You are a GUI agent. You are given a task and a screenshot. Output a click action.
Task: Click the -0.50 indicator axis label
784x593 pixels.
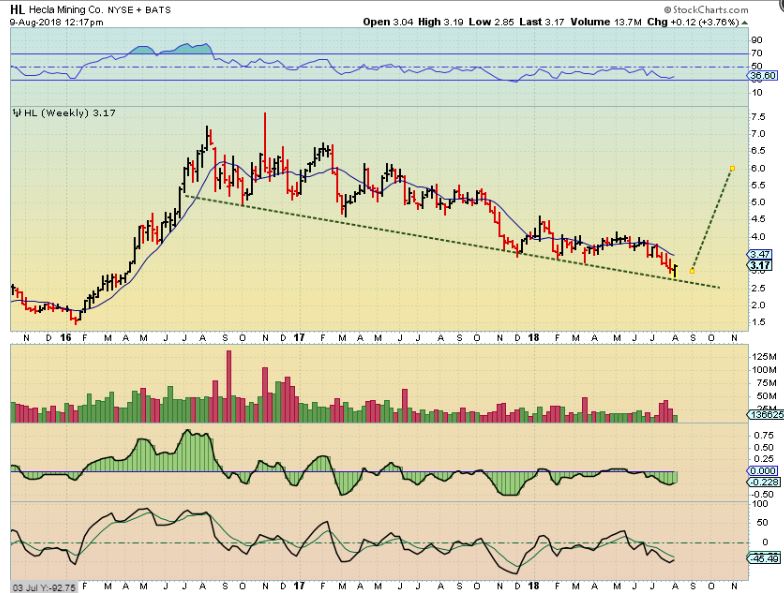(x=760, y=494)
